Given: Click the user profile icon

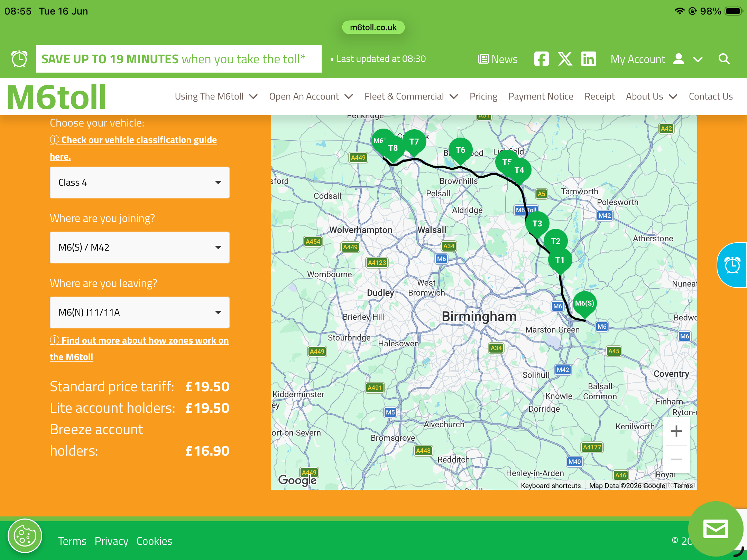Looking at the screenshot, I should pyautogui.click(x=679, y=59).
